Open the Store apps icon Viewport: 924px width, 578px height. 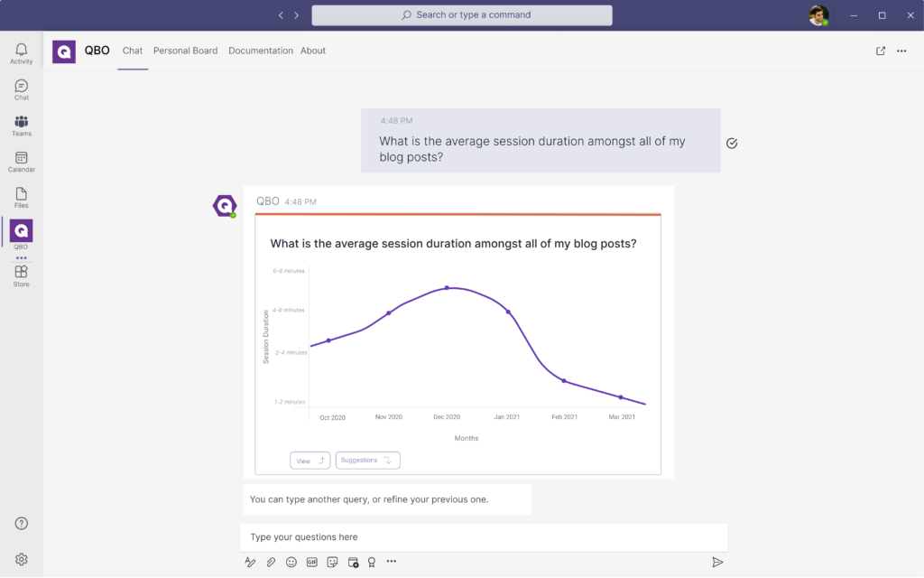click(22, 275)
